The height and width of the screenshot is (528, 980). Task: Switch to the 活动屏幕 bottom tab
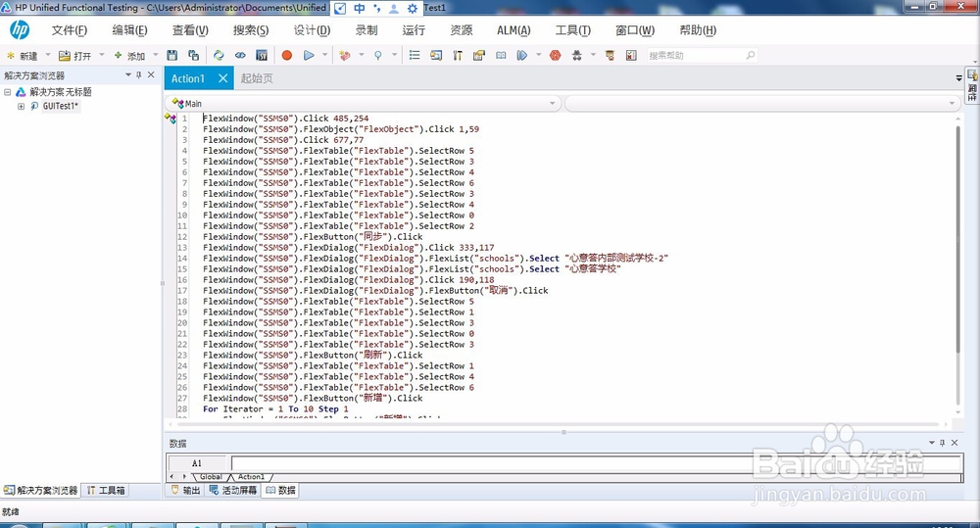233,491
